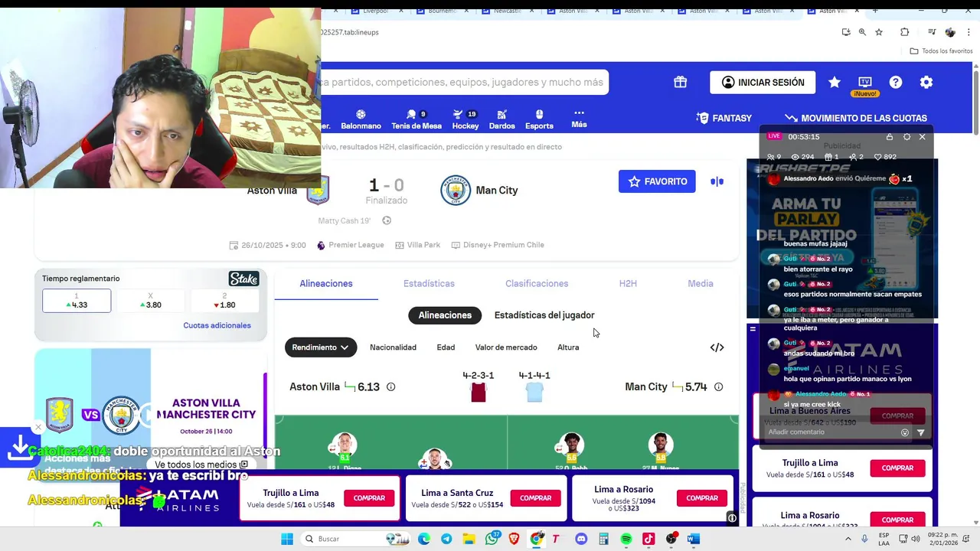The image size is (980, 551).
Task: Switch to the H2H tab
Action: pyautogui.click(x=628, y=283)
